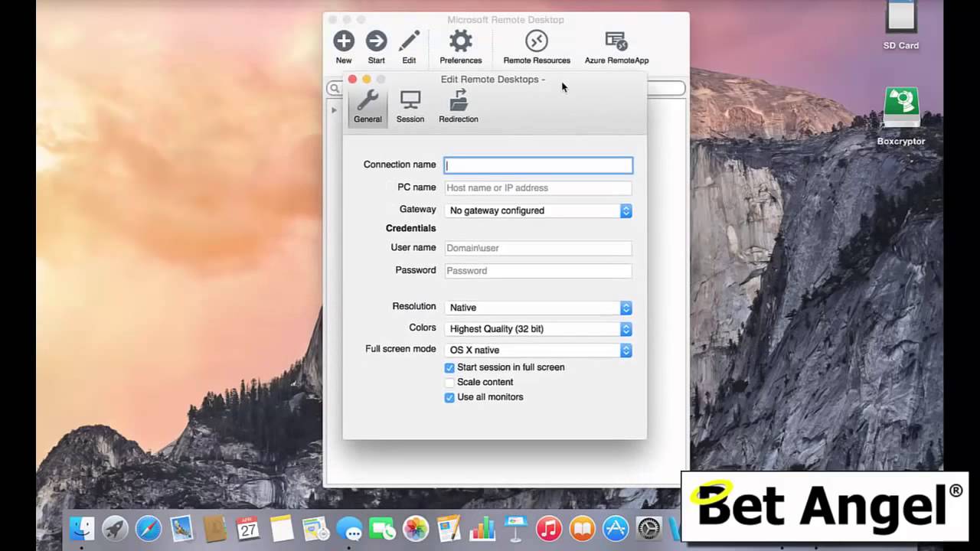Open Numbers from the Dock
980x551 pixels.
click(x=482, y=529)
